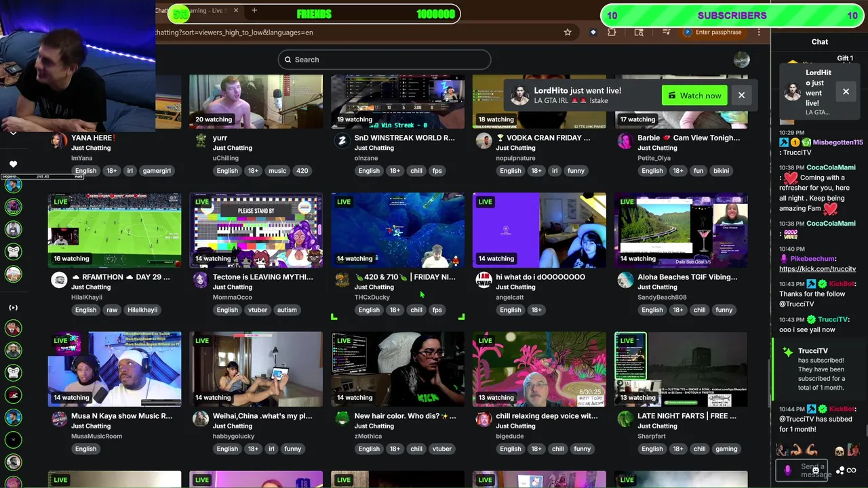Select the bikini tag under Petite_Olya
The height and width of the screenshot is (488, 868).
(721, 171)
